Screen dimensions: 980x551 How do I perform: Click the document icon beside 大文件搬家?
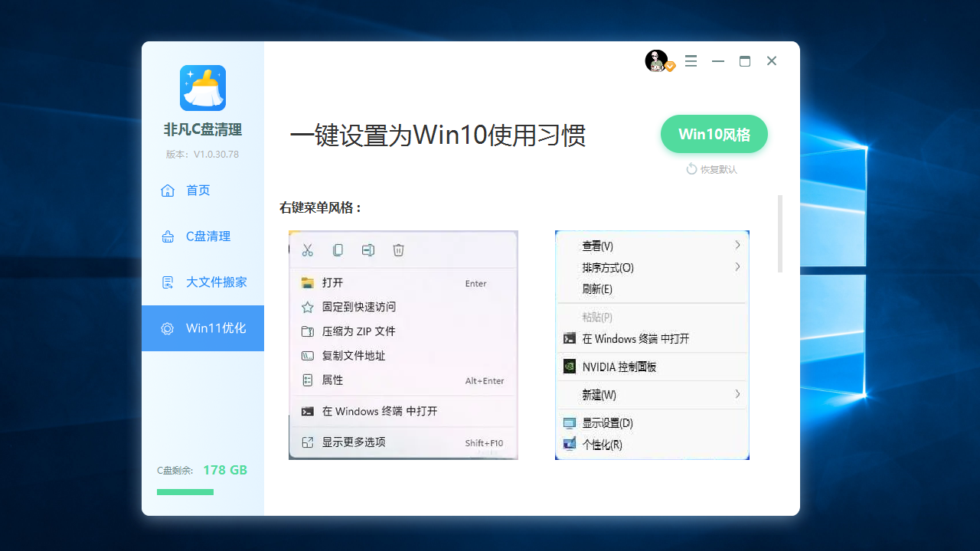click(x=167, y=282)
